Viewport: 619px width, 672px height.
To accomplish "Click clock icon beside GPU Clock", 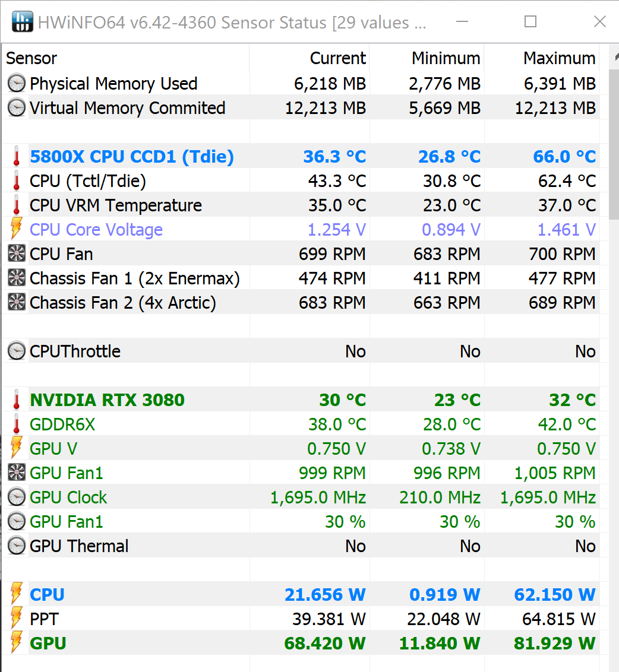I will (17, 497).
